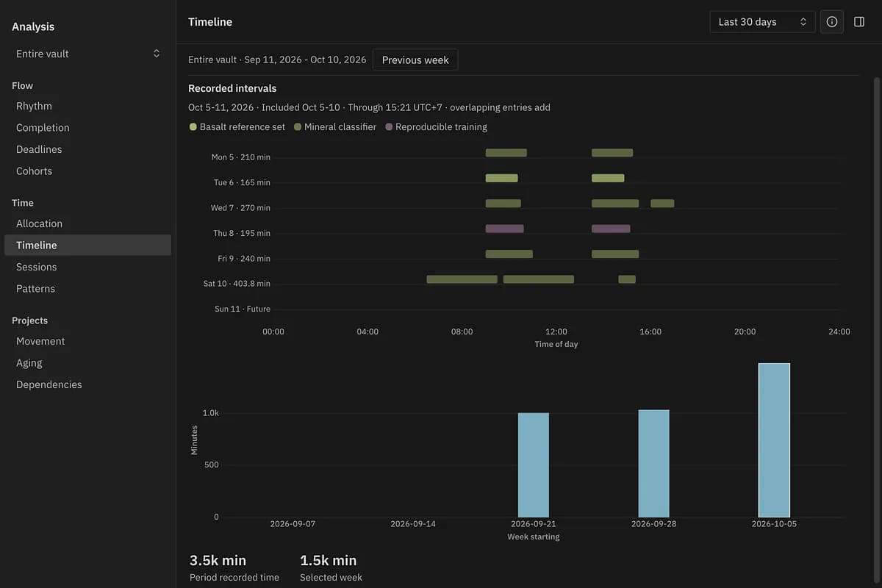Click the Sat 10 · 403.8 min label
The image size is (882, 588).
237,284
